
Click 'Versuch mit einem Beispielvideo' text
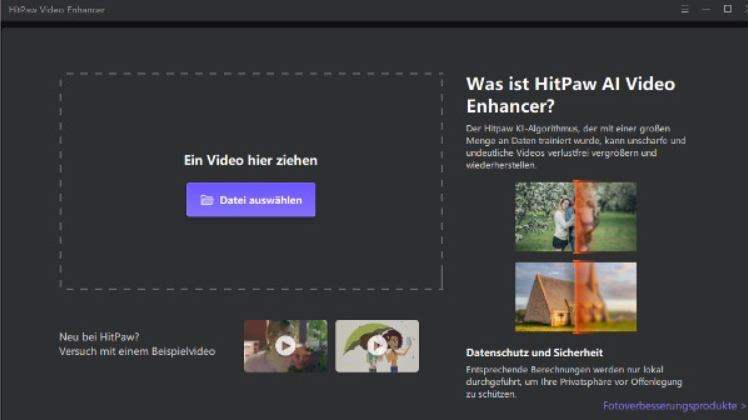tap(137, 351)
